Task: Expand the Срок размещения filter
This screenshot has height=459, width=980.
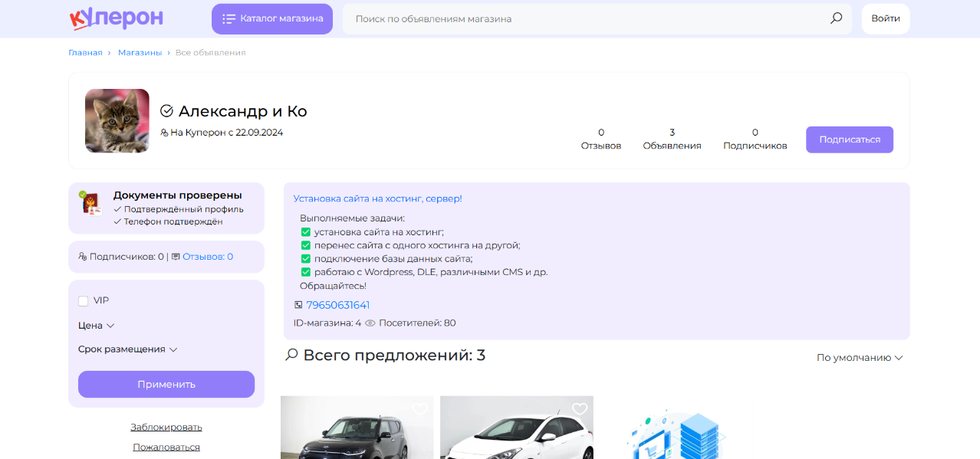Action: 127,349
